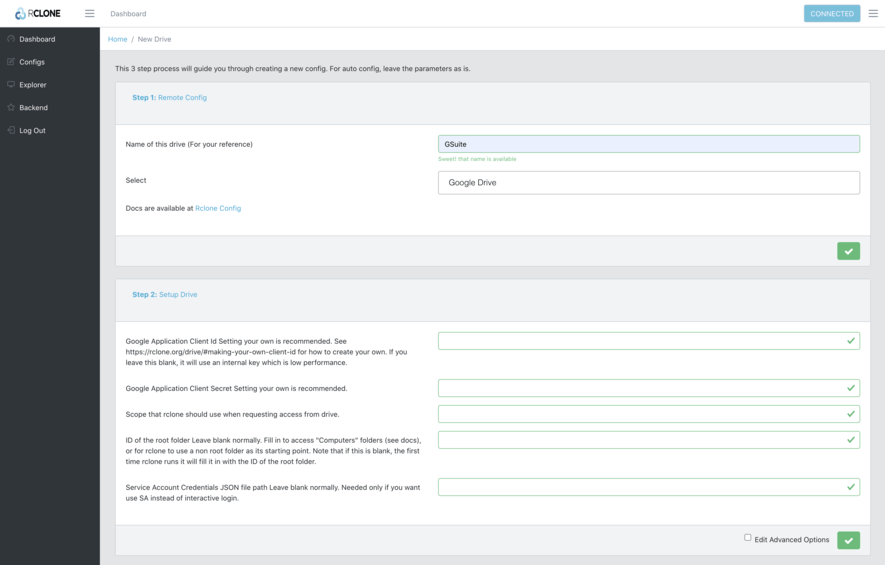The height and width of the screenshot is (565, 885).
Task: Click the Log Out lock icon
Action: pos(11,131)
